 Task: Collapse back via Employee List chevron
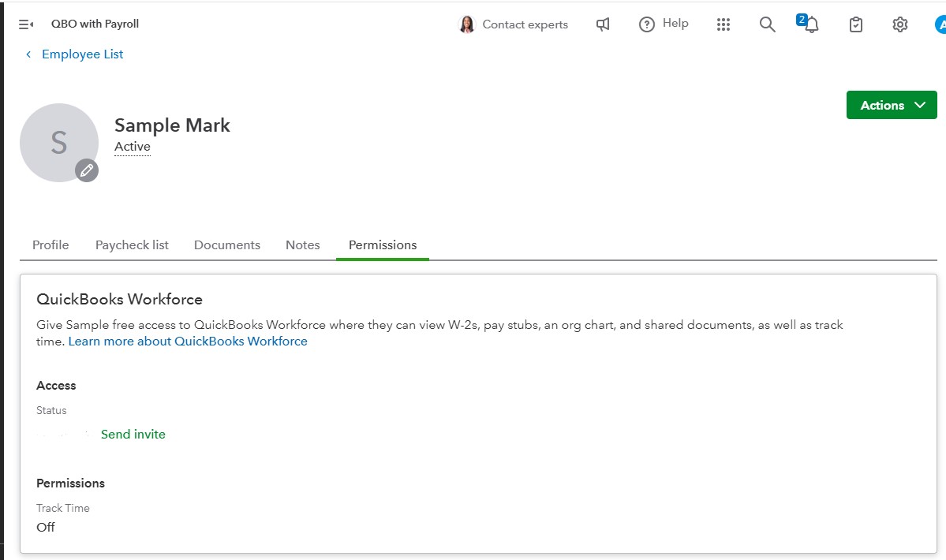coord(28,54)
